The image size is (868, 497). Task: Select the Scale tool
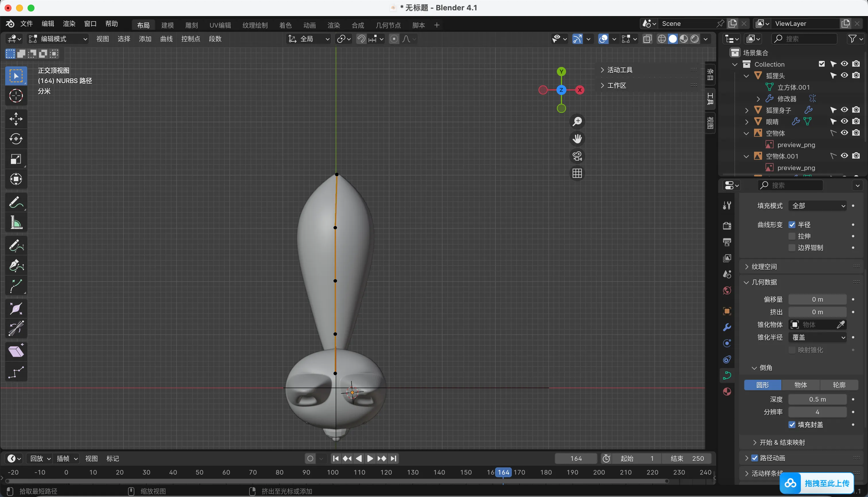tap(16, 159)
